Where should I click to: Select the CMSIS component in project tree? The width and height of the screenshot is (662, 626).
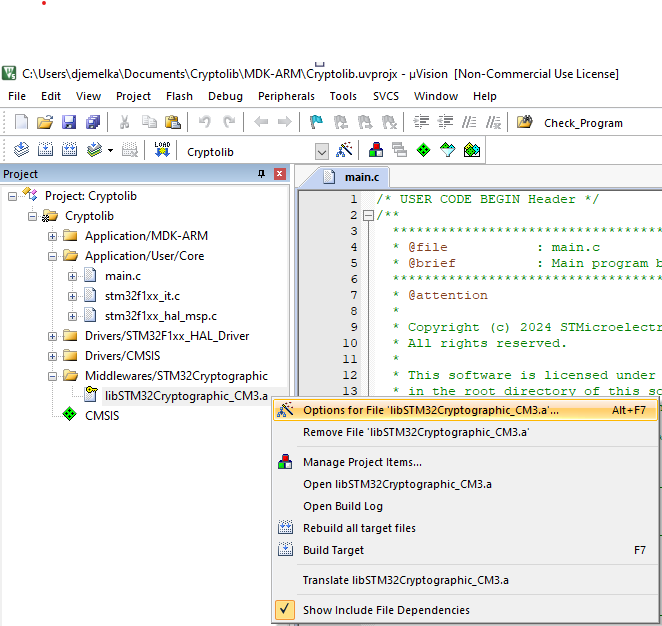pos(102,416)
